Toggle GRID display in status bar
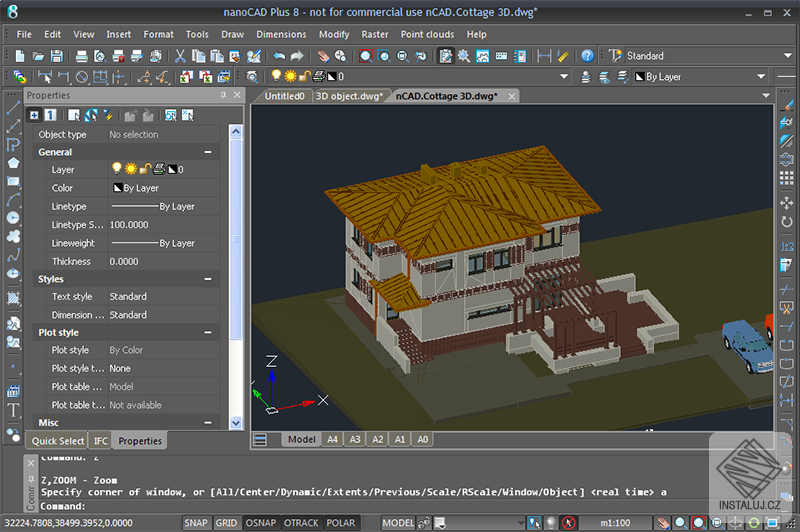Screen dimensions: 800x532 point(226,523)
